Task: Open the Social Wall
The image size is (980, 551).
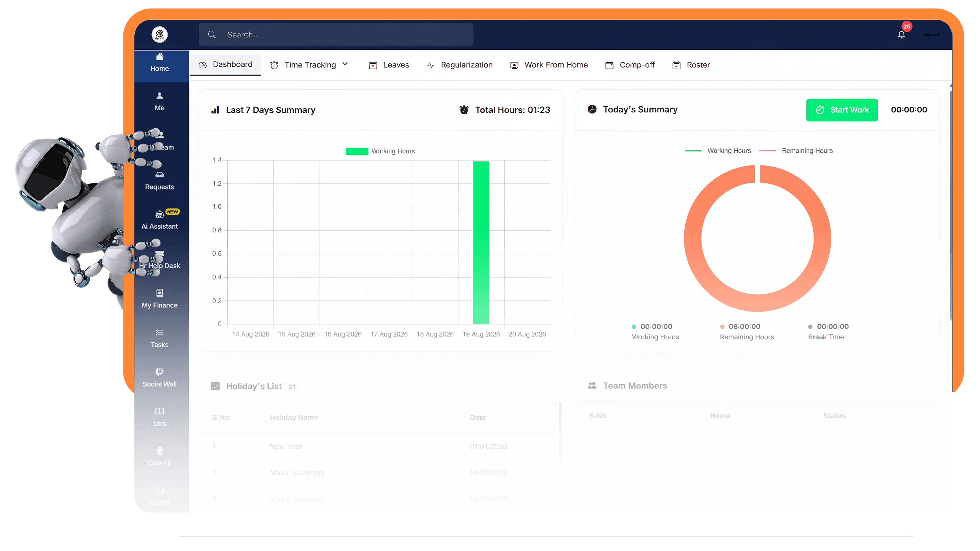Action: click(x=160, y=378)
